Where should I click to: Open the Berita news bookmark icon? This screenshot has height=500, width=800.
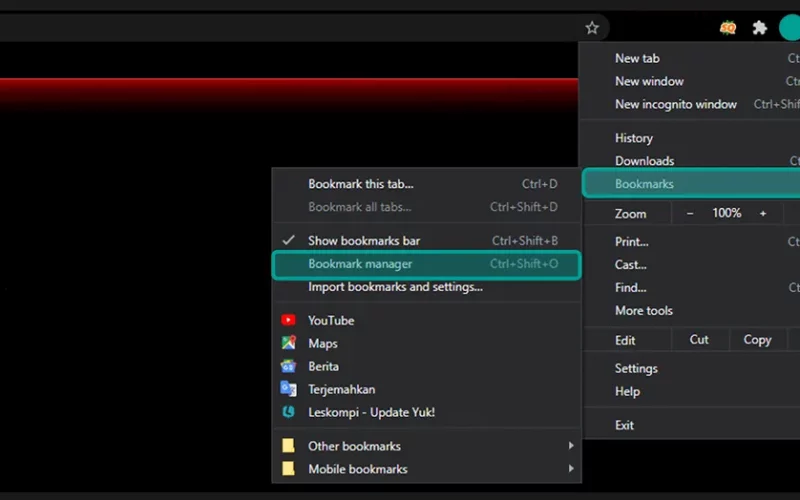coord(288,366)
